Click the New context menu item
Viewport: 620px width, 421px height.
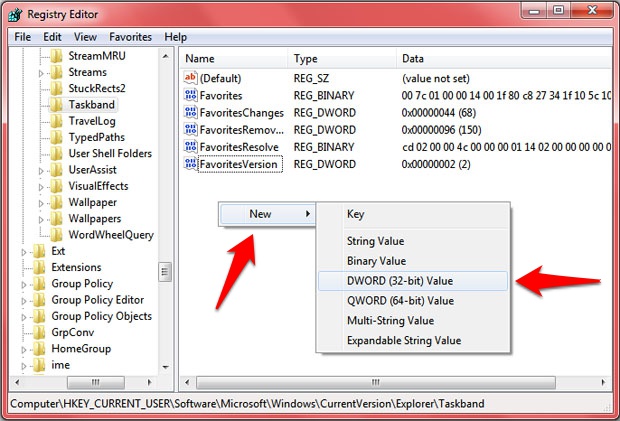click(267, 214)
